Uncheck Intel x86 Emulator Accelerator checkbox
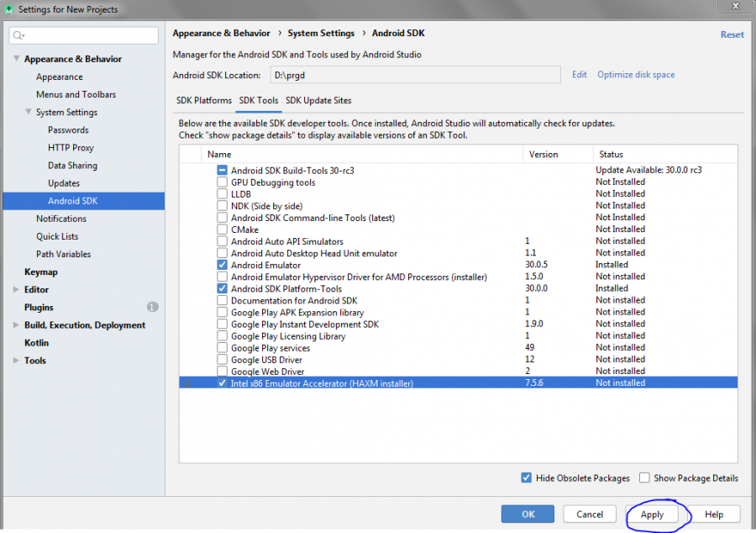The image size is (756, 533). [222, 383]
